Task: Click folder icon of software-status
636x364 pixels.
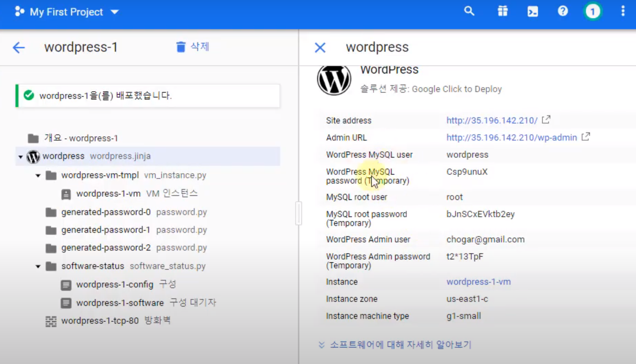Action: click(x=51, y=267)
